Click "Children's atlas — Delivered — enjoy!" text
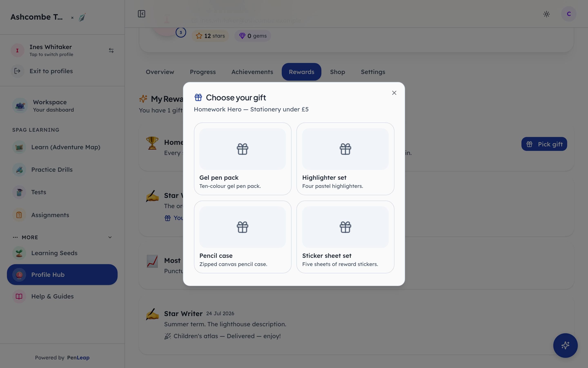The width and height of the screenshot is (588, 368). (x=227, y=336)
